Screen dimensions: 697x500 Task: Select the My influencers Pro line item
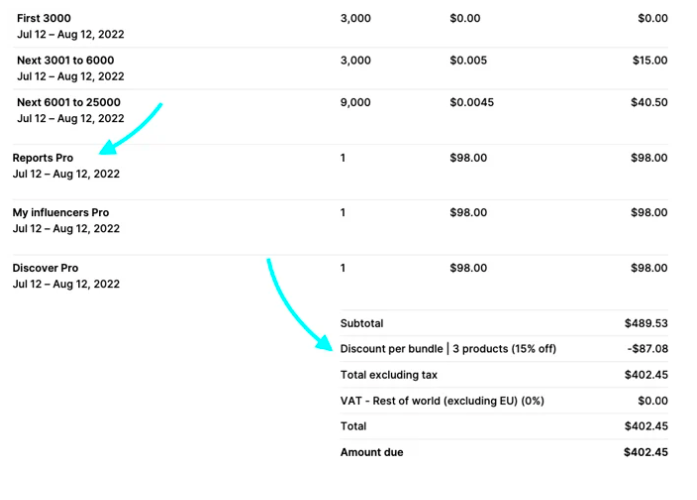pos(340,220)
